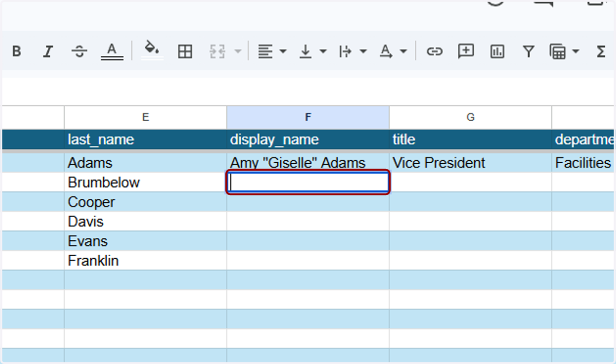Select the Facilities cell
This screenshot has height=364, width=616.
point(584,163)
